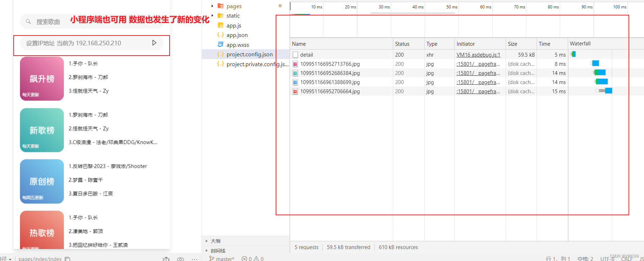
Task: Expand the pages folder arrow
Action: point(212,6)
